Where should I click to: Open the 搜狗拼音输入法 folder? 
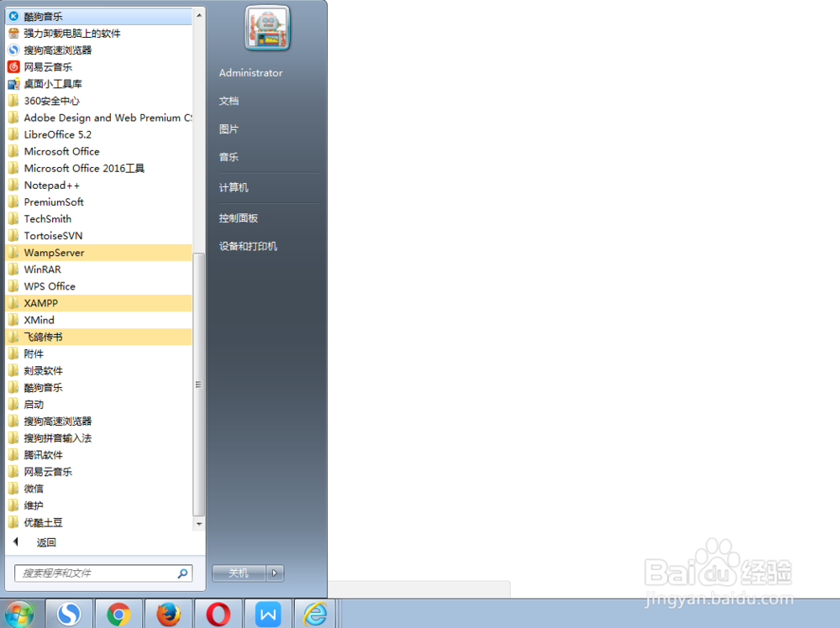98,438
